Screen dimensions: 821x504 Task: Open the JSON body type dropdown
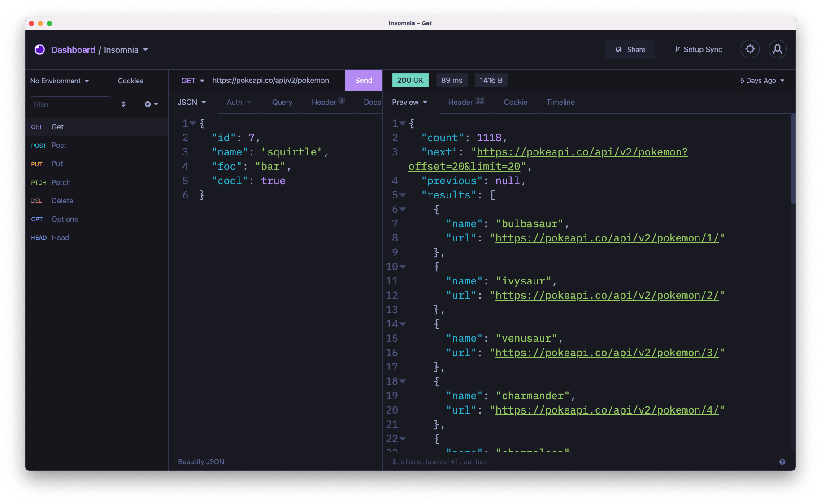pos(192,102)
